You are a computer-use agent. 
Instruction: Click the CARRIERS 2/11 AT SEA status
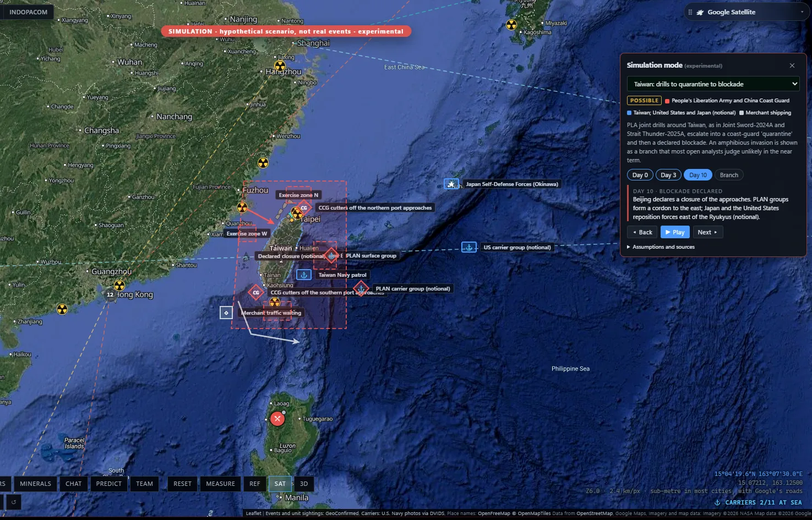[x=758, y=502]
